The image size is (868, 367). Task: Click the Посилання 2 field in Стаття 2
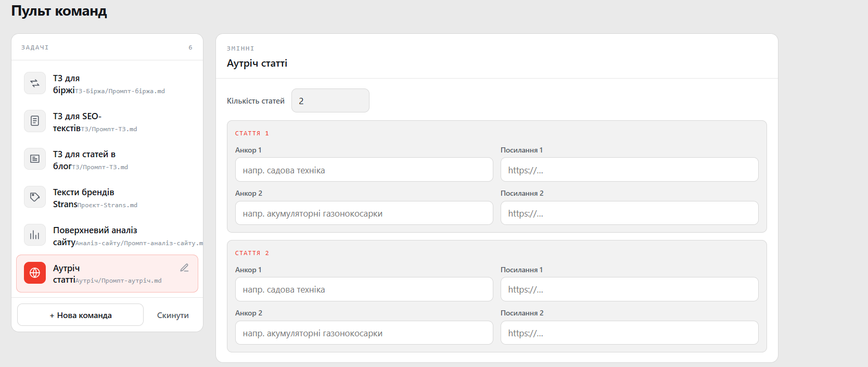click(630, 333)
